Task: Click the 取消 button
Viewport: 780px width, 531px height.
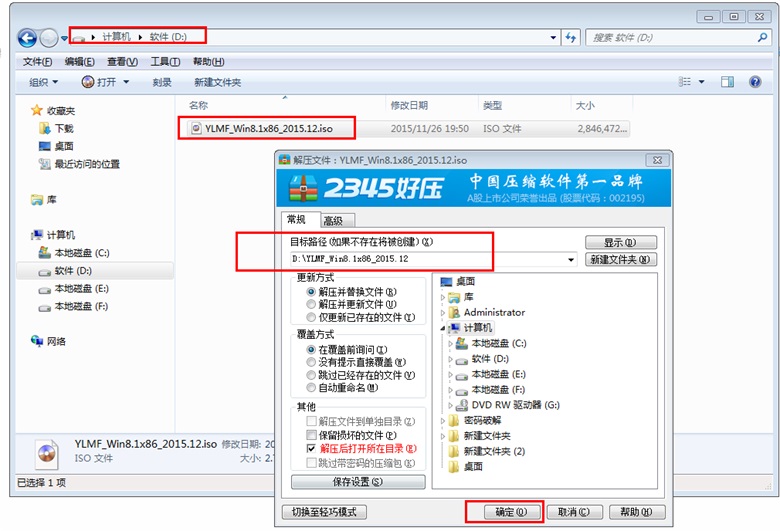Action: (x=574, y=512)
